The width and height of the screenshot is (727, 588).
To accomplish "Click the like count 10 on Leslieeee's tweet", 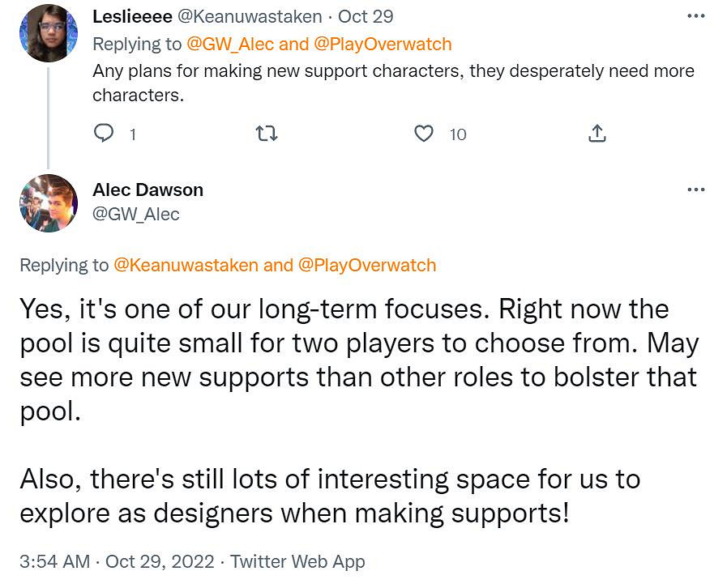I will [x=458, y=134].
